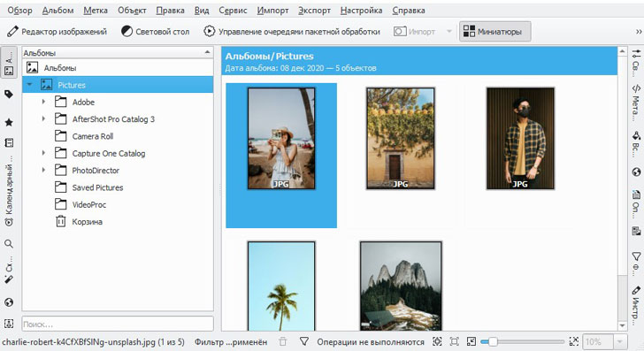Open Metadata tab in right sidebar
644x351 pixels.
point(636,103)
